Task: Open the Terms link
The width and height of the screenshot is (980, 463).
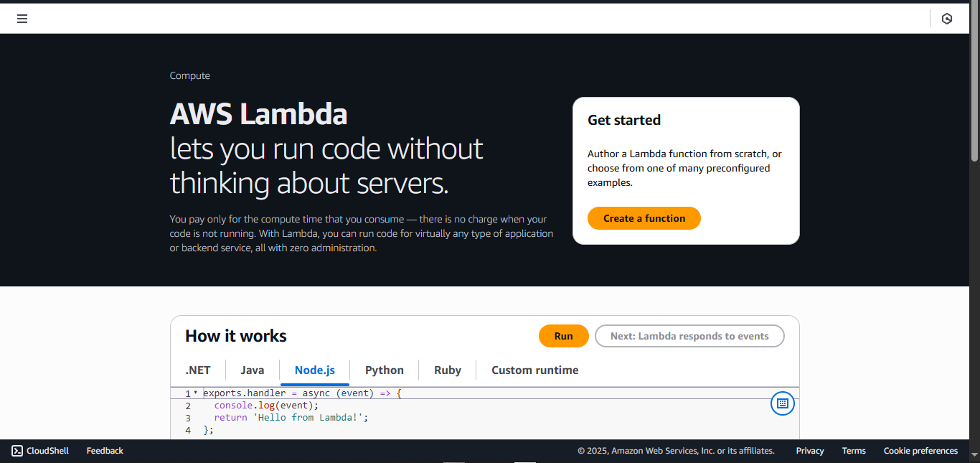Action: tap(854, 451)
